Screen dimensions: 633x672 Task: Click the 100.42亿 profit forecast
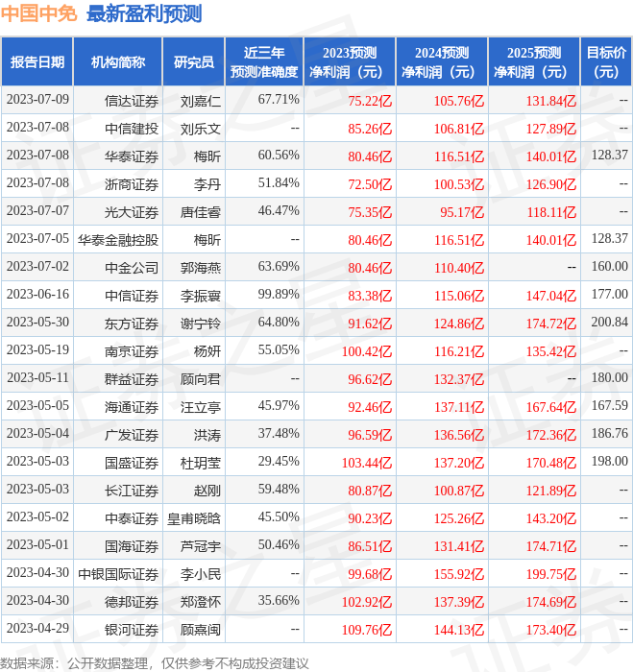coord(367,351)
